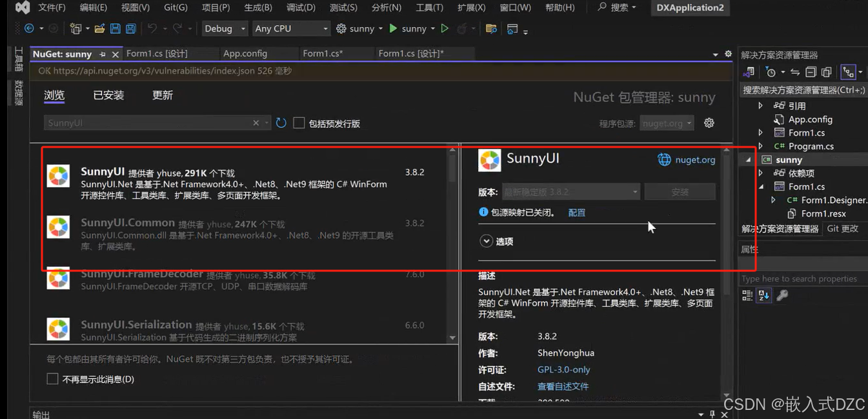
Task: Click the 安装 button
Action: click(x=680, y=191)
